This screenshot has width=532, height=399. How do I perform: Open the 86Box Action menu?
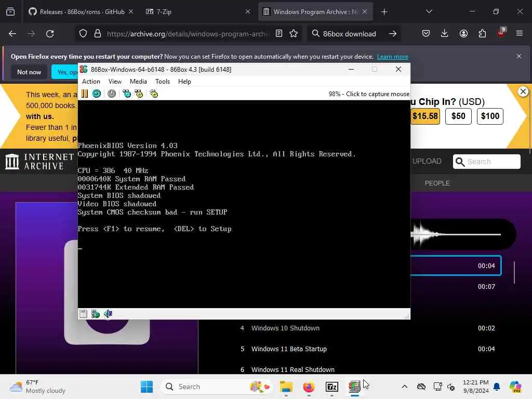coord(91,82)
